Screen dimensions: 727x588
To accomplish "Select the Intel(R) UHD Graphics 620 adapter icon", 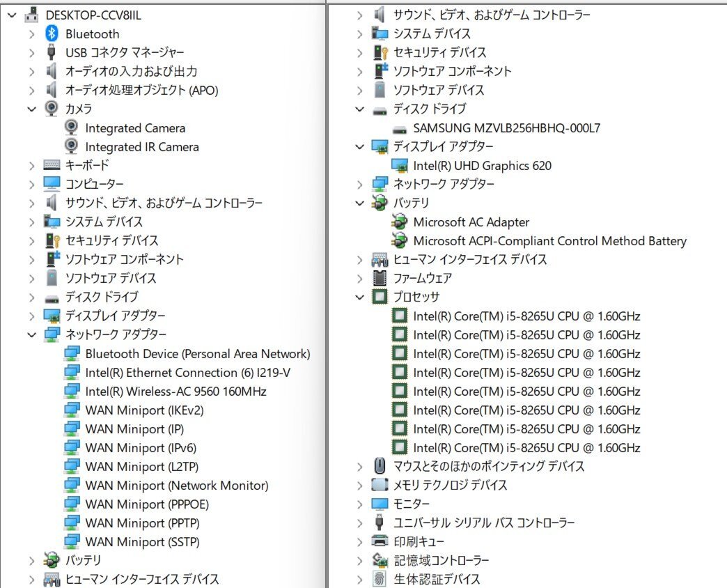I will tap(400, 166).
